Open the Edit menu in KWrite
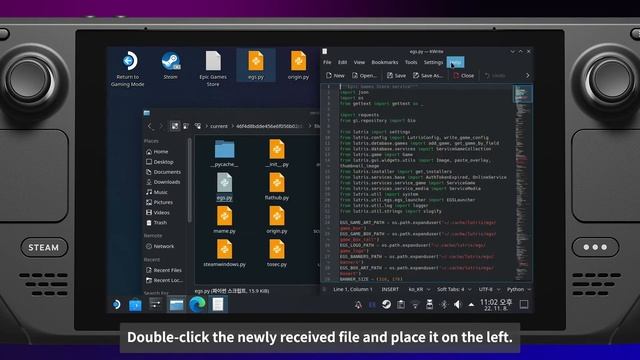Screen dimensions: 640x360 (x=342, y=62)
